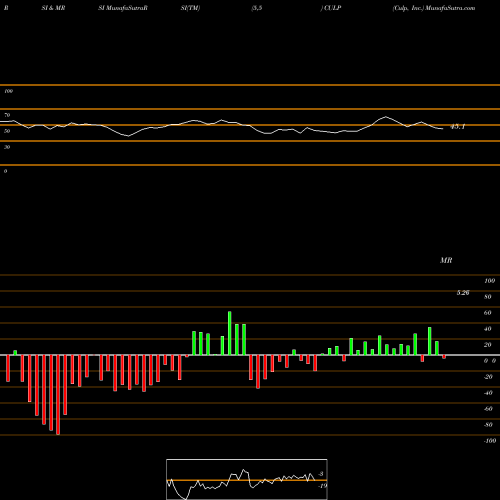500x500 pixels.
Task: Select the MR axis label 40
Action: coord(488,329)
